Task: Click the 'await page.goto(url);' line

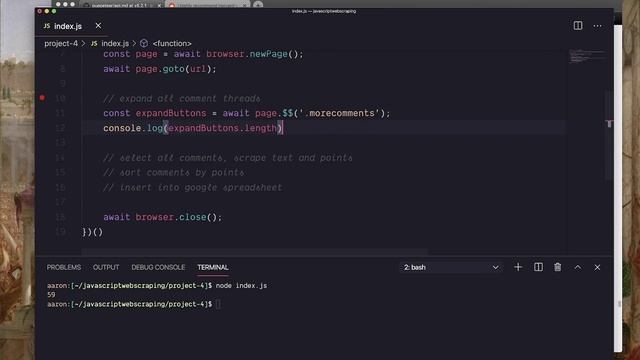Action: (x=160, y=69)
